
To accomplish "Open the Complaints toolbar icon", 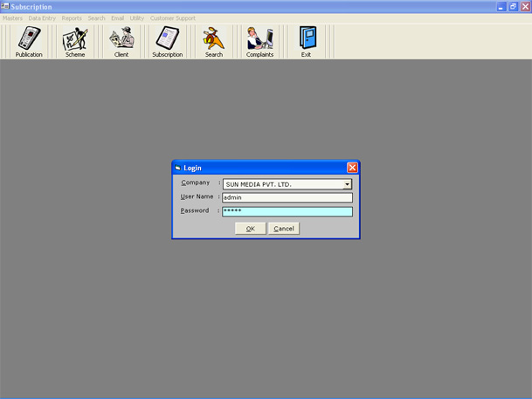I will [260, 42].
